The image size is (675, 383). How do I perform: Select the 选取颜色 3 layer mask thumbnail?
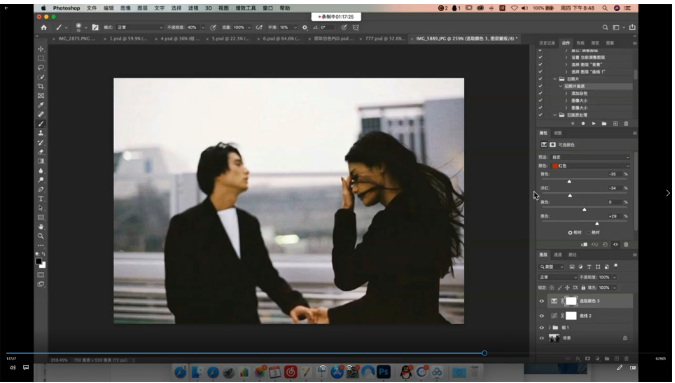click(571, 301)
